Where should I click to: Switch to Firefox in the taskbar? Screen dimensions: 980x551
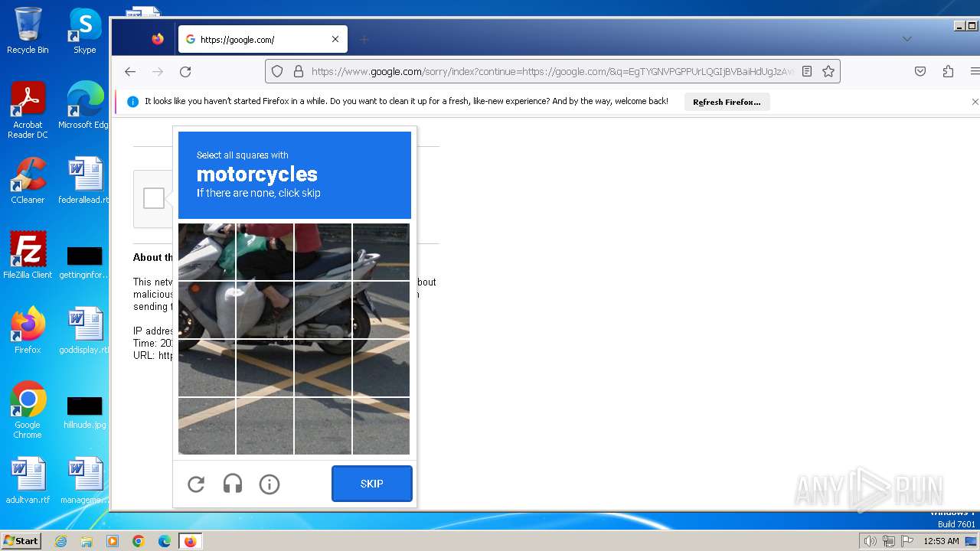coord(190,541)
